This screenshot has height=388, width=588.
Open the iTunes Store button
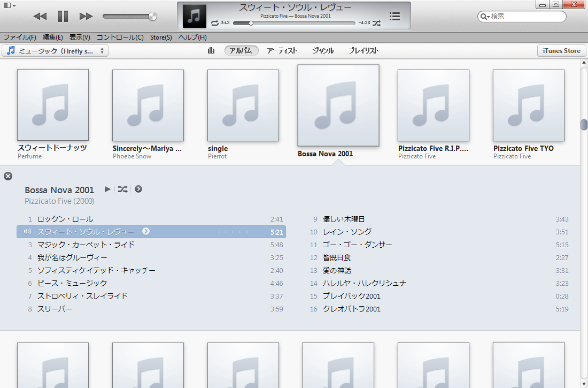click(561, 51)
